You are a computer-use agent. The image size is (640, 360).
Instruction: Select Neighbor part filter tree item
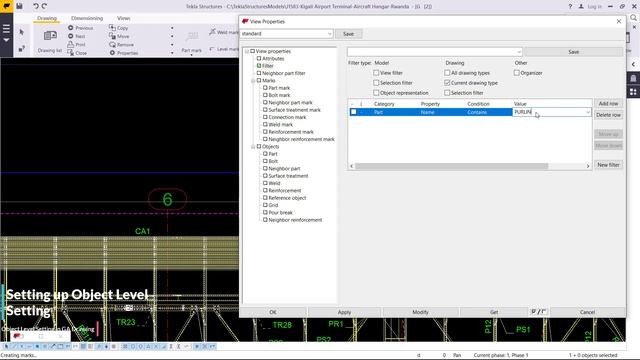(x=283, y=73)
